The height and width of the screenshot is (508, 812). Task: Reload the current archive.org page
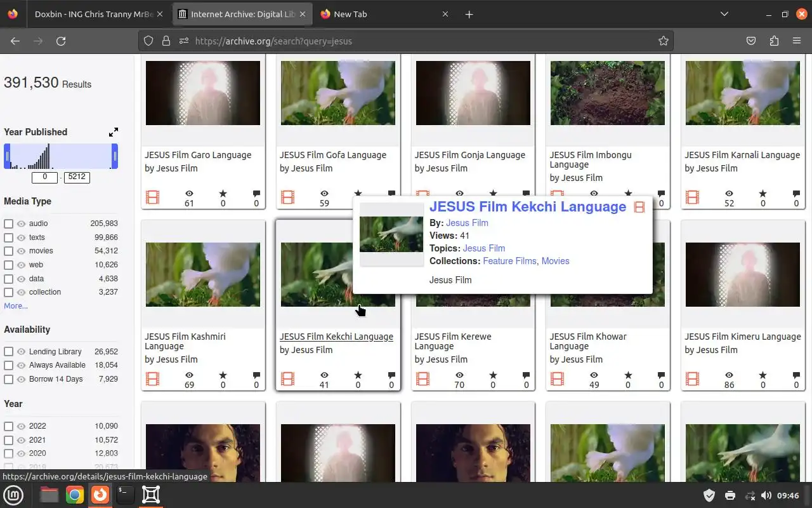(x=61, y=41)
